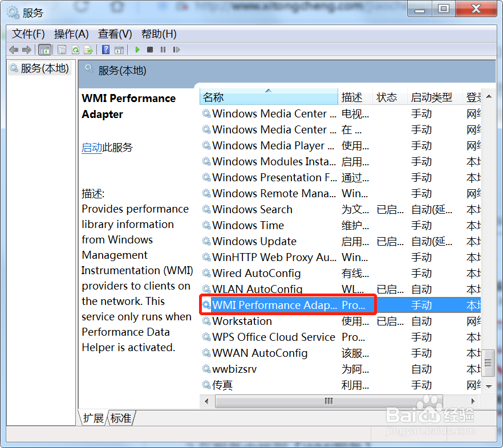
Task: Open the 查看(V) menu
Action: point(115,34)
